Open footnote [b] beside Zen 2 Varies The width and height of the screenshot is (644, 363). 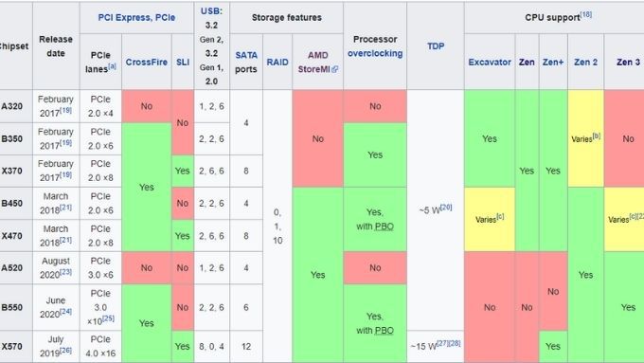click(597, 136)
